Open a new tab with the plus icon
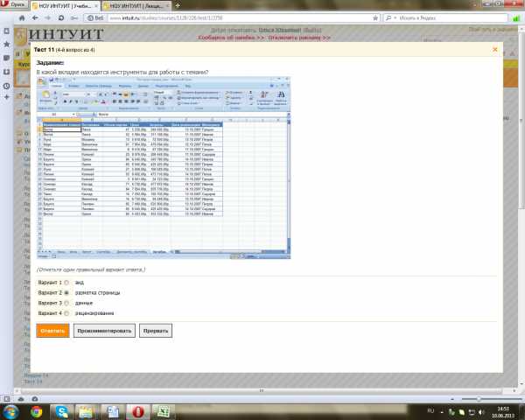Image resolution: width=525 pixels, height=420 pixels. [178, 5]
